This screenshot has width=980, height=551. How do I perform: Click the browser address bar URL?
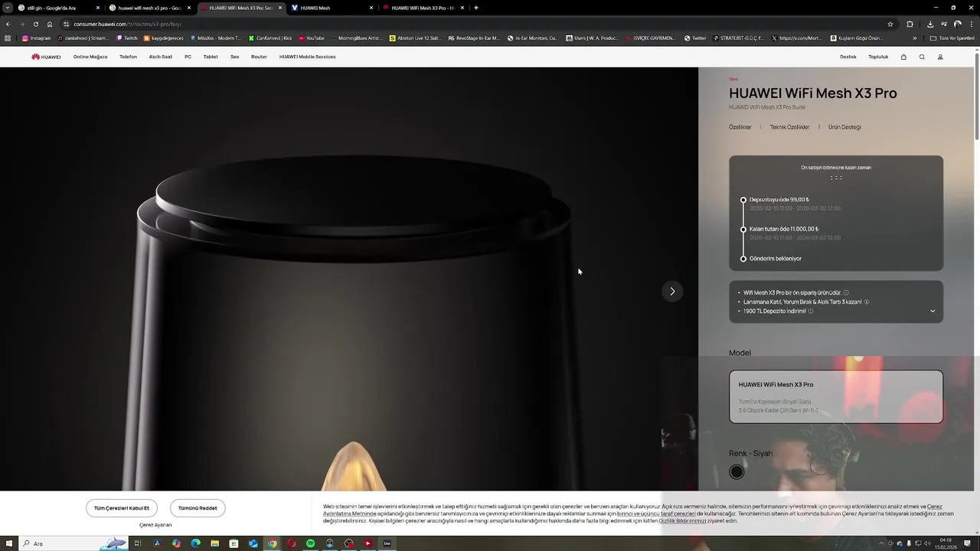[127, 24]
